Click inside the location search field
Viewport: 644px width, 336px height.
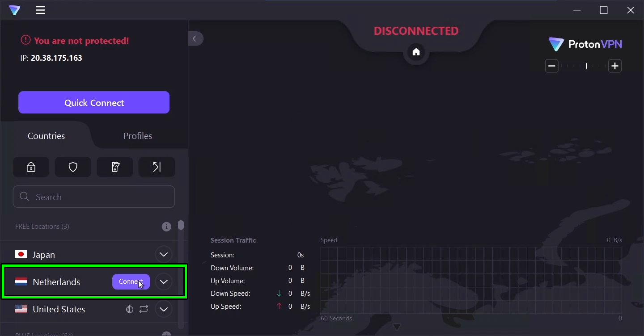point(94,197)
